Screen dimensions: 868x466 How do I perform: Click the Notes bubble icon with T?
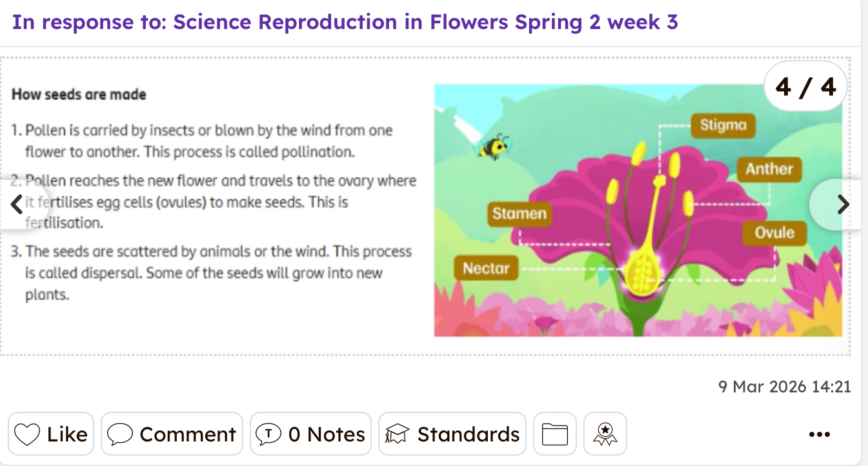tap(268, 434)
